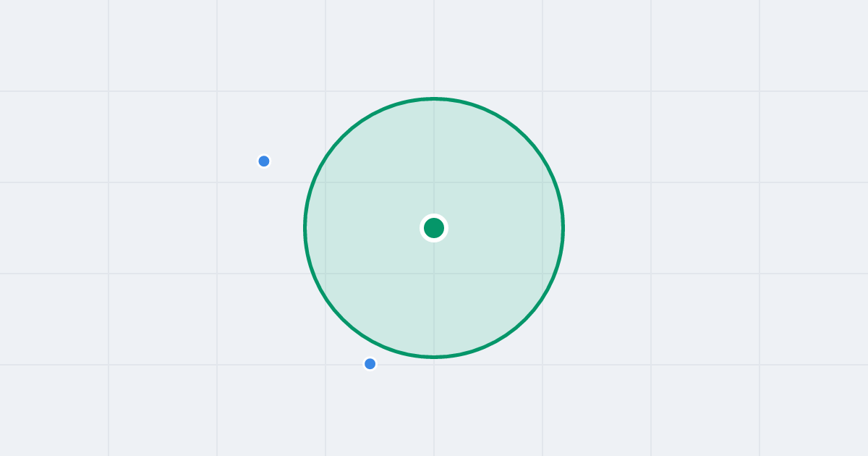The height and width of the screenshot is (456, 868).
Task: Click the grid intersection inside the circle's upper-right area
Action: (542, 182)
